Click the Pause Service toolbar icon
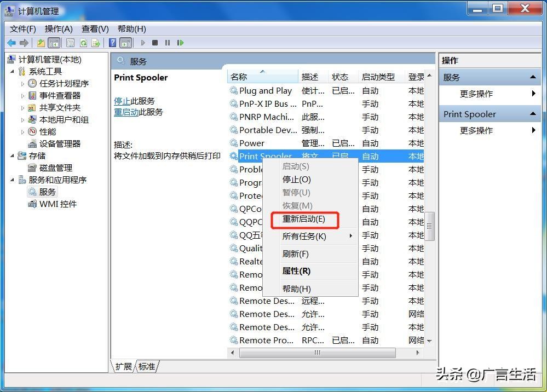The image size is (547, 392). pyautogui.click(x=168, y=43)
